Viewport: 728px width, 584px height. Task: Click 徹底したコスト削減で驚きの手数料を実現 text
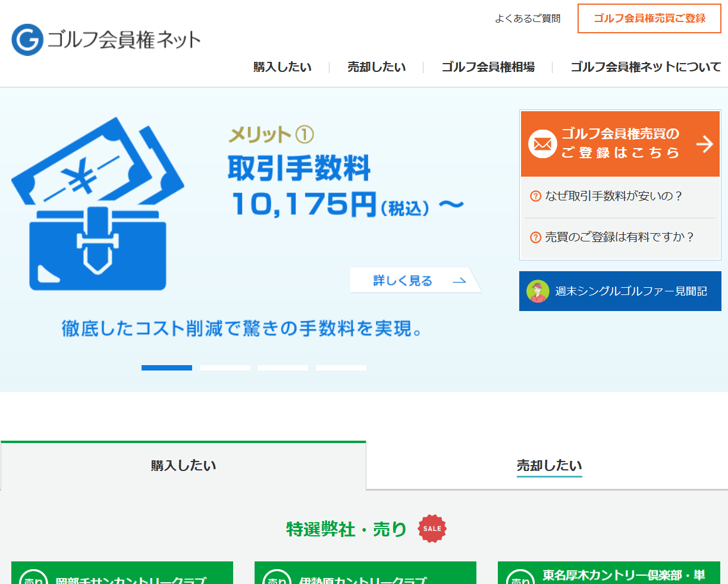242,328
